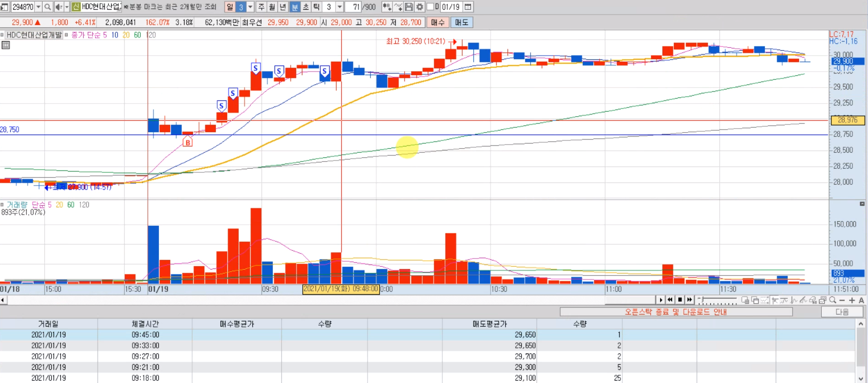Open the tick count 3 dropdown arrow
The width and height of the screenshot is (868, 383).
[340, 7]
